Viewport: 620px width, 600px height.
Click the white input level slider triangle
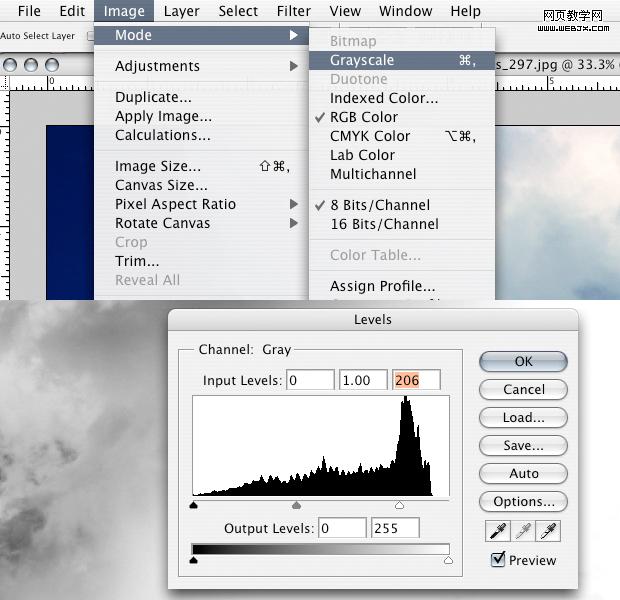(399, 505)
